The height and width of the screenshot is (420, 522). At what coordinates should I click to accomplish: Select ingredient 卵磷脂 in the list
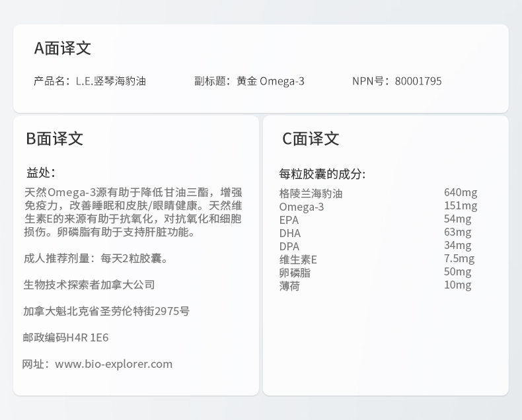[x=295, y=273]
